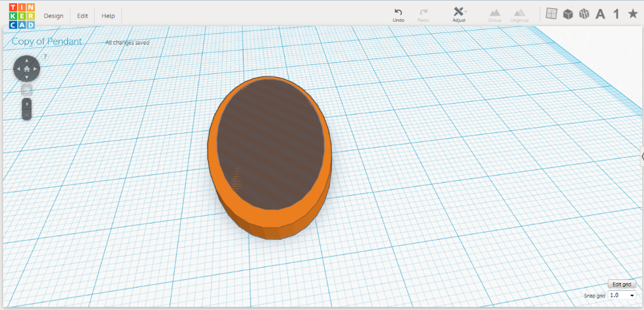Open the Adjust tool dropdown

[459, 15]
